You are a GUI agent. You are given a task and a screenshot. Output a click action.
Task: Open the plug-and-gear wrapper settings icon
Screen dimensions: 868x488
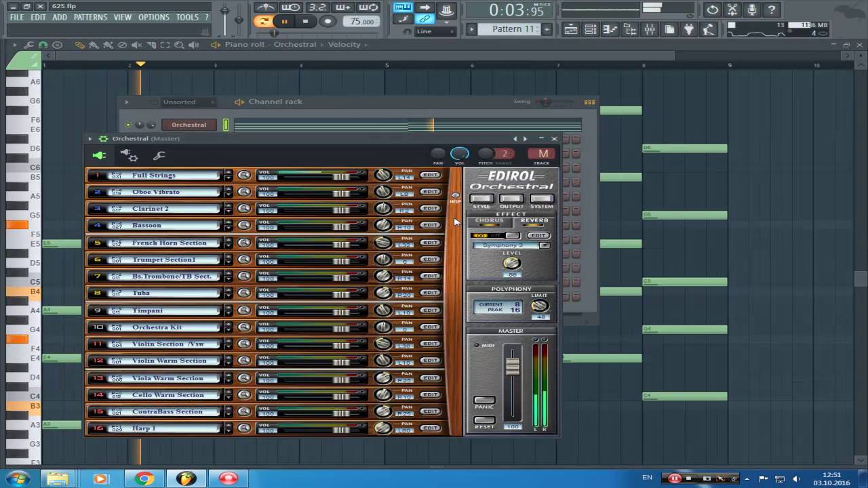click(129, 156)
